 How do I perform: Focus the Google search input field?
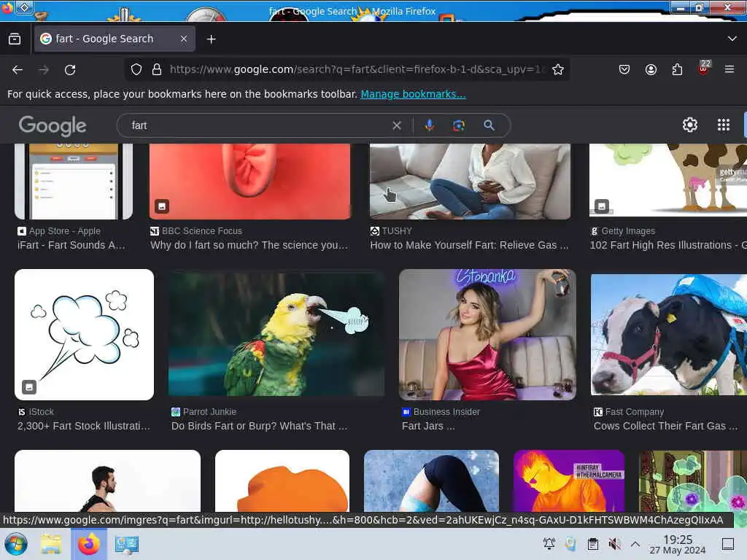click(x=258, y=125)
